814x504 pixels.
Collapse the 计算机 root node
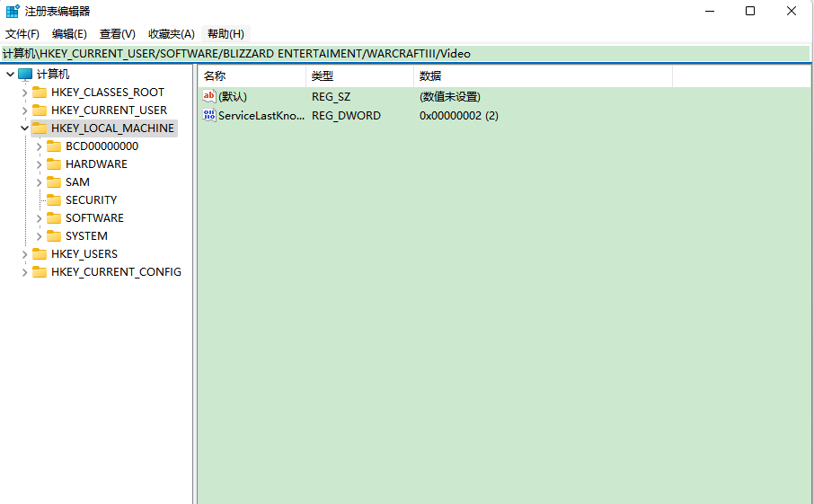tap(10, 75)
